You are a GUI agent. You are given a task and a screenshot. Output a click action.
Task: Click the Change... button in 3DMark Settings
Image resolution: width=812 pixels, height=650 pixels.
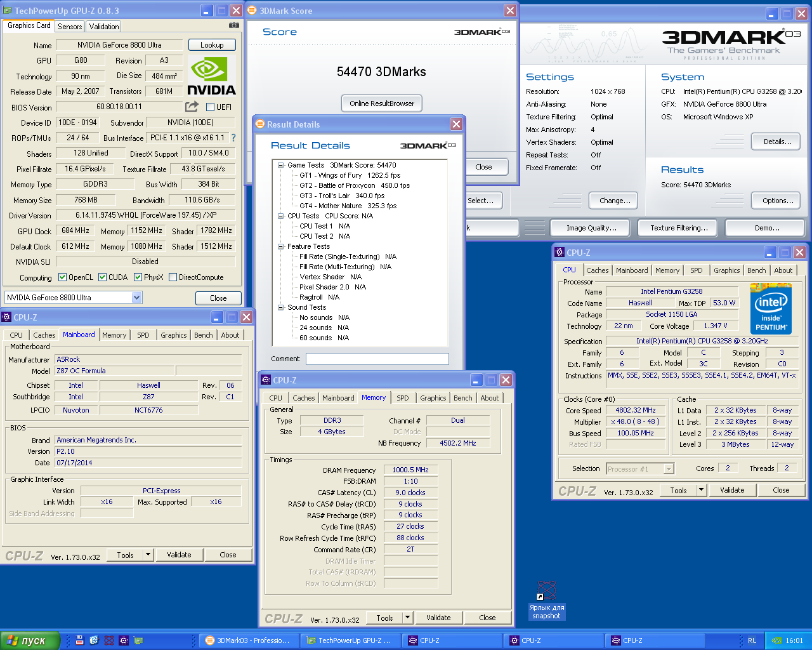(x=615, y=201)
